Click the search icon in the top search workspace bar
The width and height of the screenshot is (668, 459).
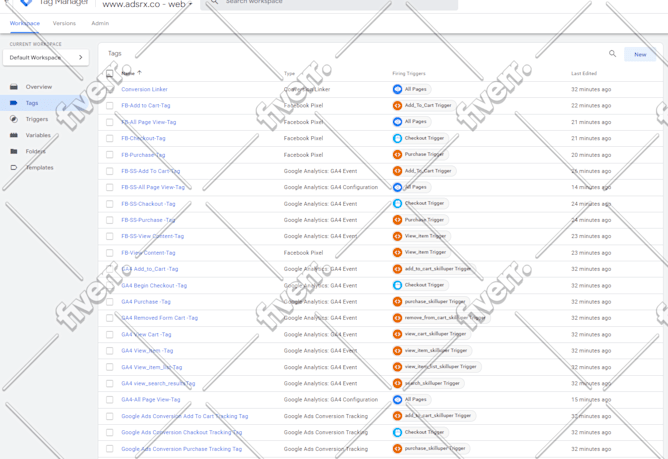(214, 2)
